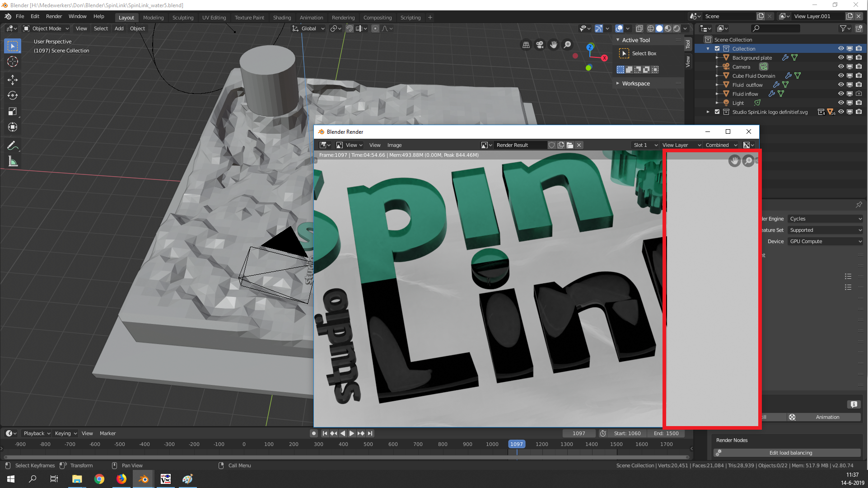Select the Rotate tool

tap(13, 95)
